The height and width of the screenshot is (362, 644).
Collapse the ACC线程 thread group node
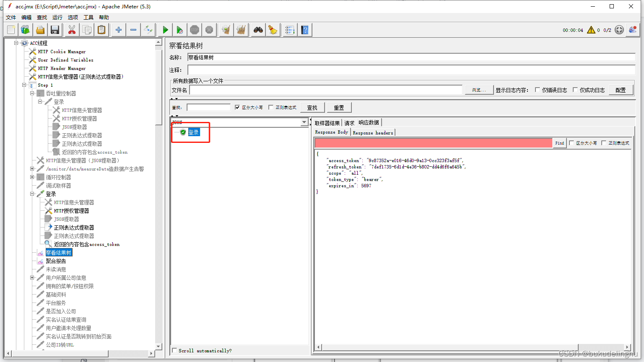tap(16, 43)
